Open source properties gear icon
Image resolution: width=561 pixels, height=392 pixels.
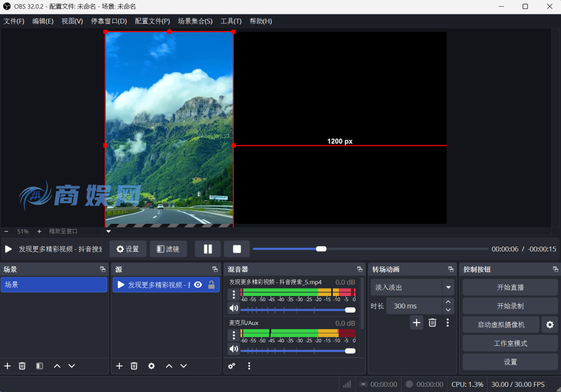[151, 366]
